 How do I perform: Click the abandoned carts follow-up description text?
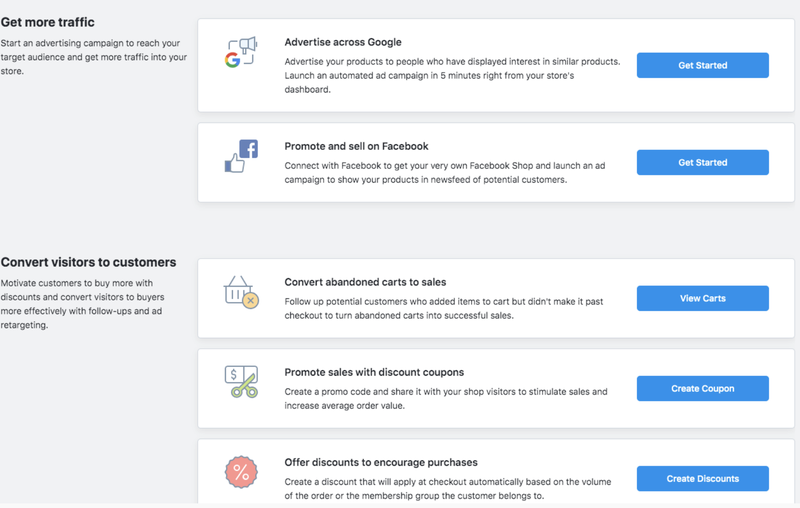tap(444, 309)
